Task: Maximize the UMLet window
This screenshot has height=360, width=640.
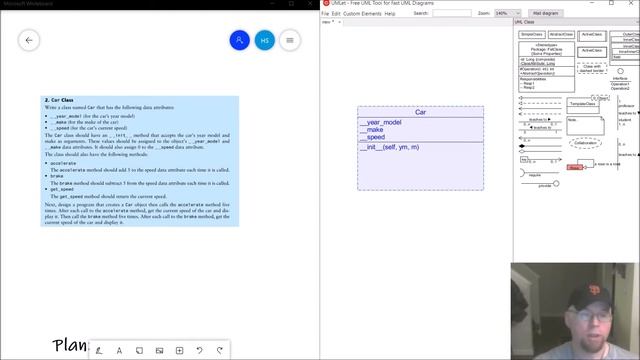Action: (611, 3)
